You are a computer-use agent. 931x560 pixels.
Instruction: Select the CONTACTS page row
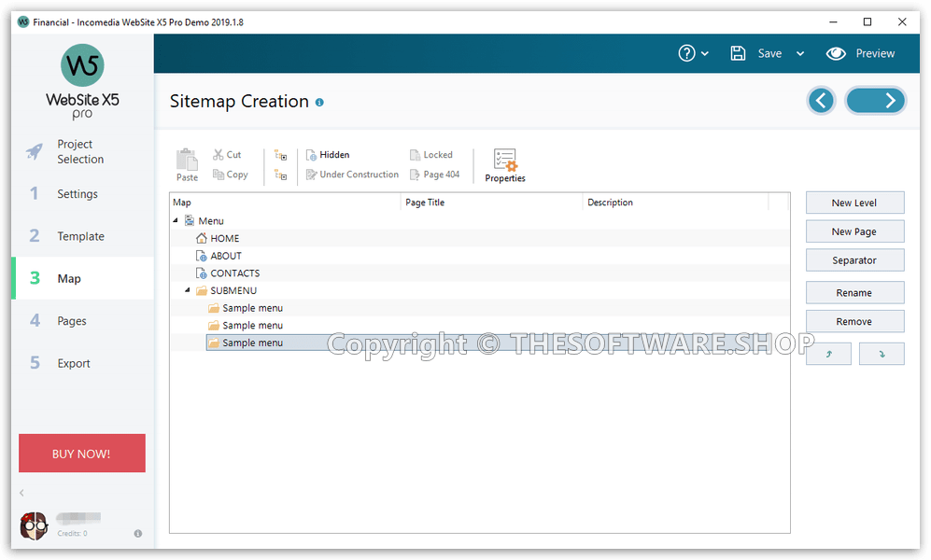pos(480,273)
